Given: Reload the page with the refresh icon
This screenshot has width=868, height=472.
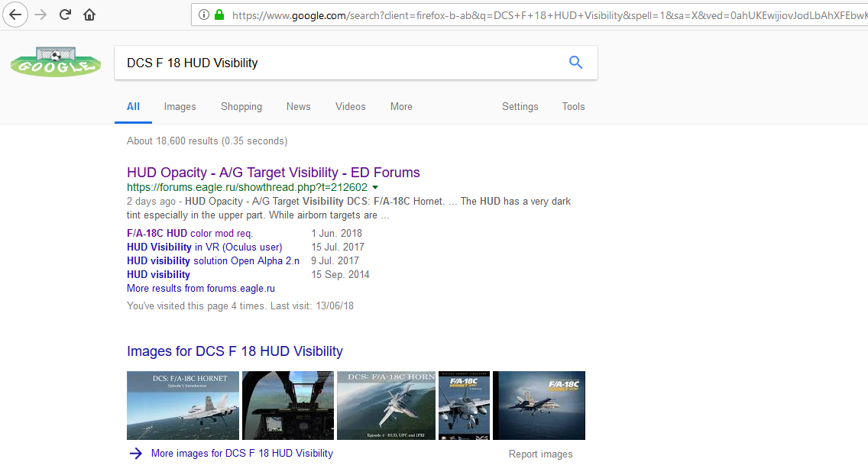Looking at the screenshot, I should pyautogui.click(x=65, y=15).
